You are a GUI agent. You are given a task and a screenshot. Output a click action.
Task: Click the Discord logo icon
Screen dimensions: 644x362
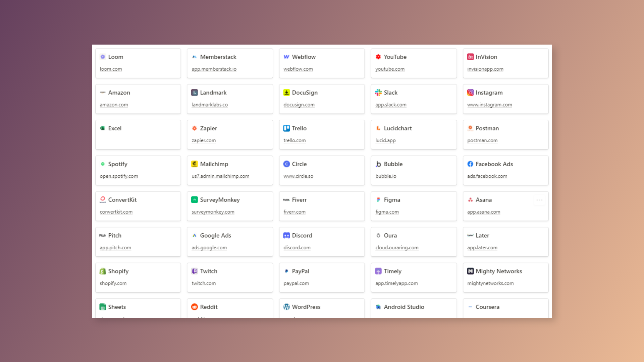pos(286,236)
